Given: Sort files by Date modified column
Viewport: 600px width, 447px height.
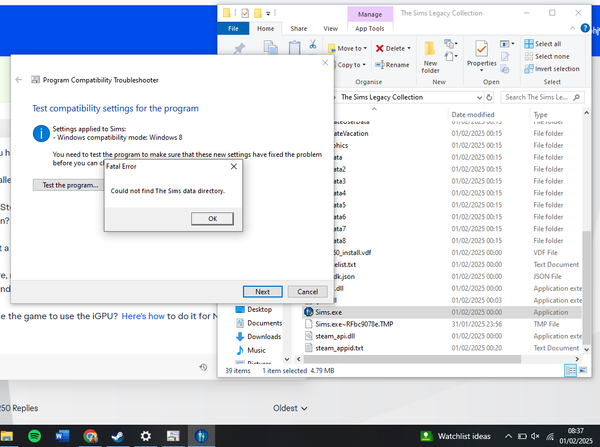Looking at the screenshot, I should tap(471, 115).
